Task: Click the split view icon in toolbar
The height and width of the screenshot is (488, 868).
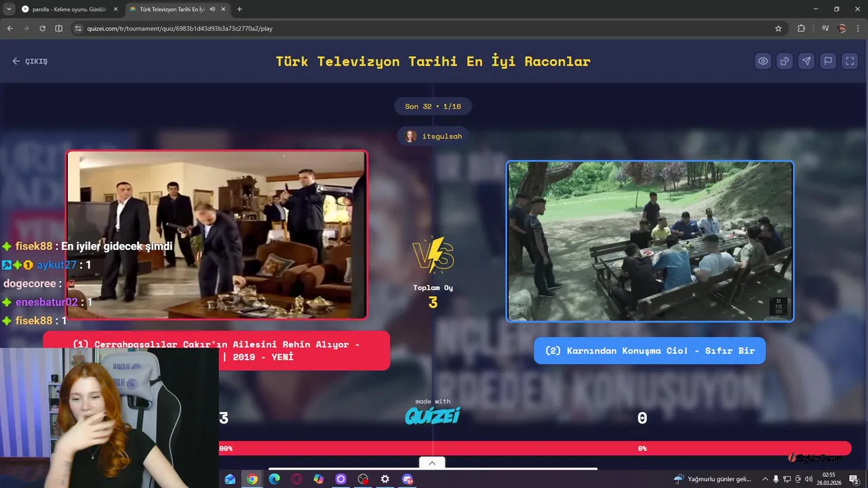Action: point(58,28)
